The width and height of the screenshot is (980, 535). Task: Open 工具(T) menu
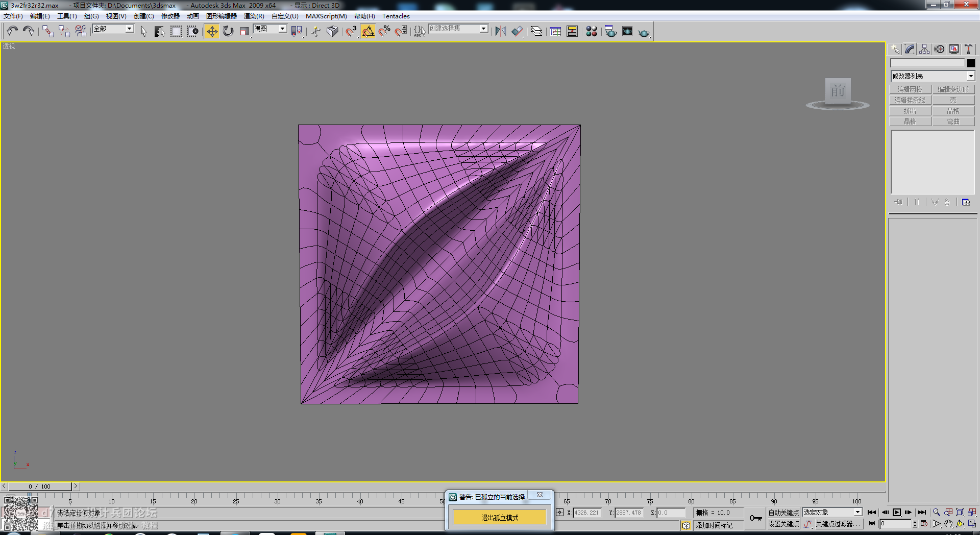pos(67,16)
